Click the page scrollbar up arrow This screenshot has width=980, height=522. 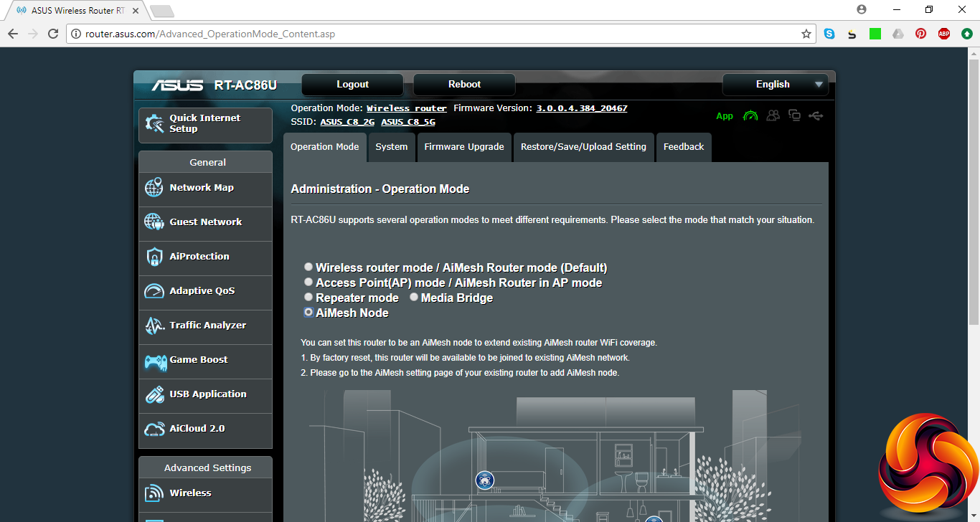[974, 54]
